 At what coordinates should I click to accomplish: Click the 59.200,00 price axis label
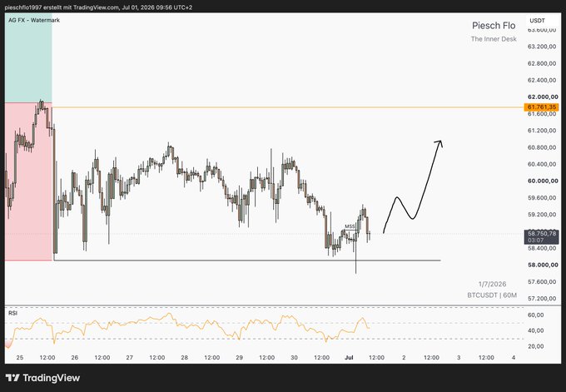[x=542, y=215]
